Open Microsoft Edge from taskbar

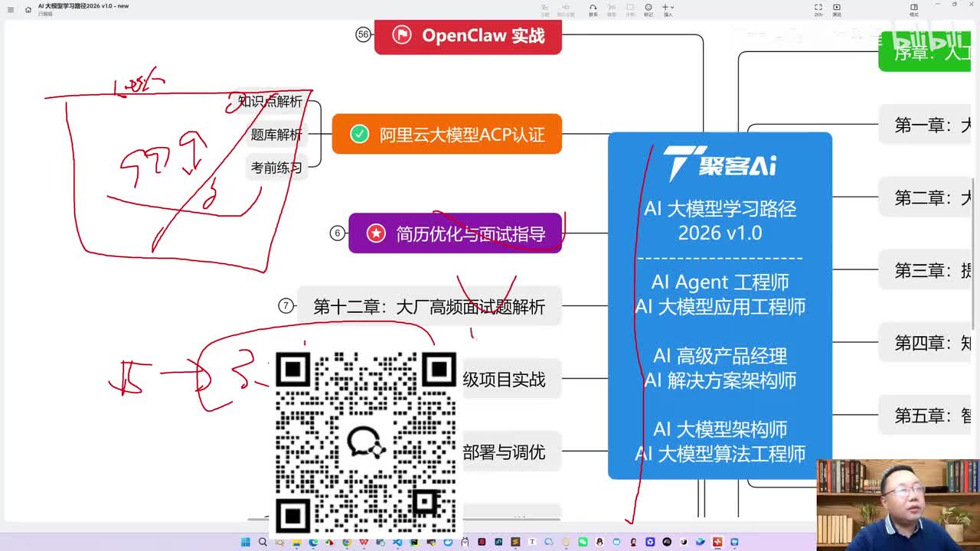coord(313,542)
